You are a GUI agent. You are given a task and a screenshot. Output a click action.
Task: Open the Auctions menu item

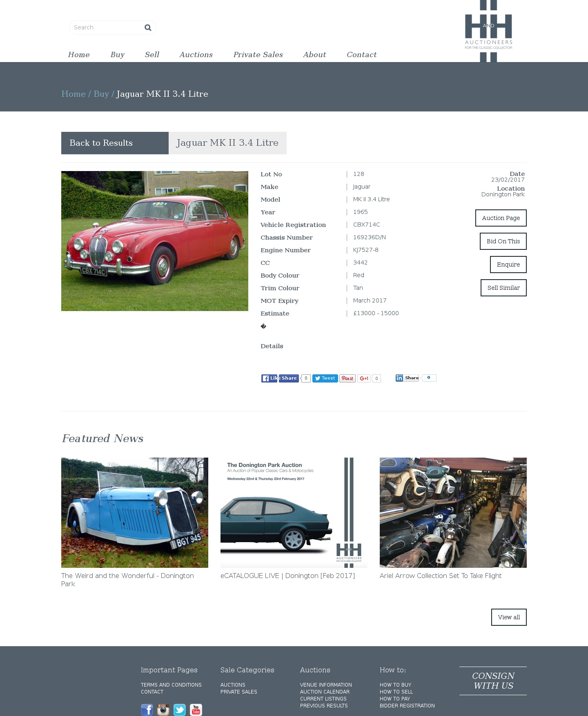196,55
